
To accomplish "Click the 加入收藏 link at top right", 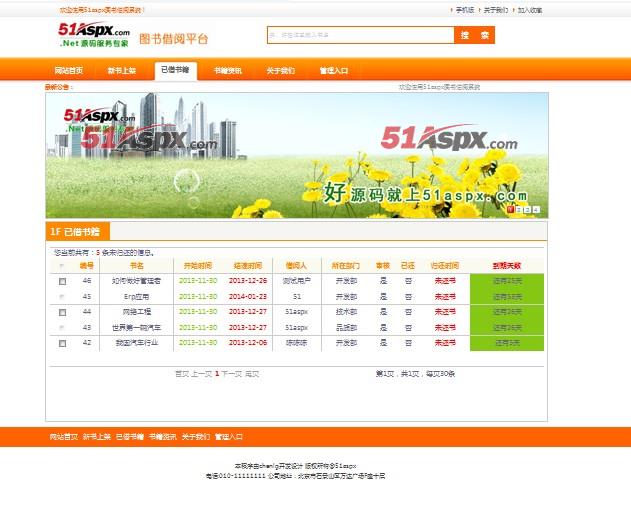I will point(530,10).
